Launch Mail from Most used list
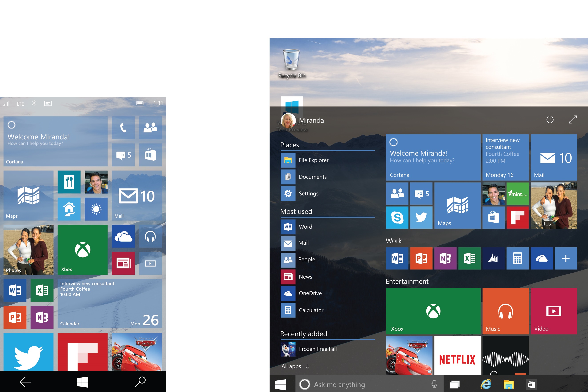The height and width of the screenshot is (392, 588). pos(328,243)
